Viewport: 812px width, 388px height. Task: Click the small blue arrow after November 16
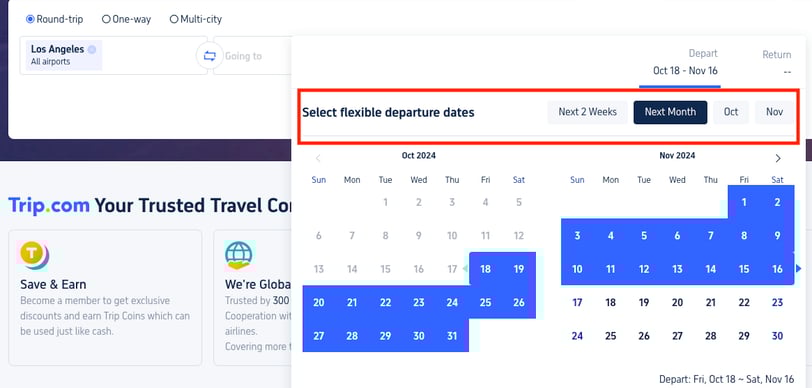[x=799, y=268]
